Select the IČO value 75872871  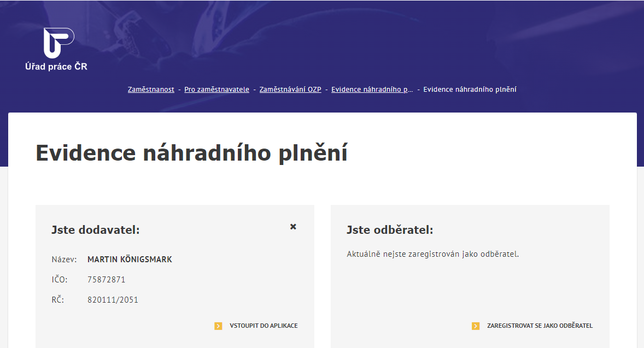107,280
